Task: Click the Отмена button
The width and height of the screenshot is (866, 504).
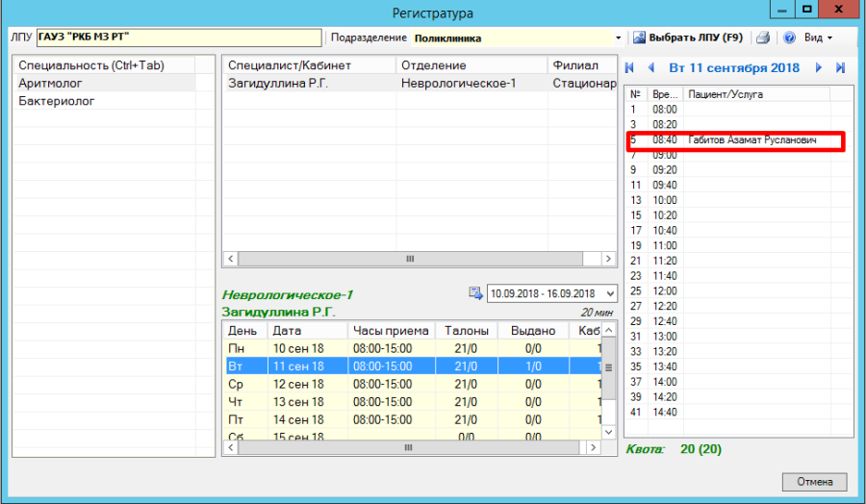Action: tap(815, 481)
